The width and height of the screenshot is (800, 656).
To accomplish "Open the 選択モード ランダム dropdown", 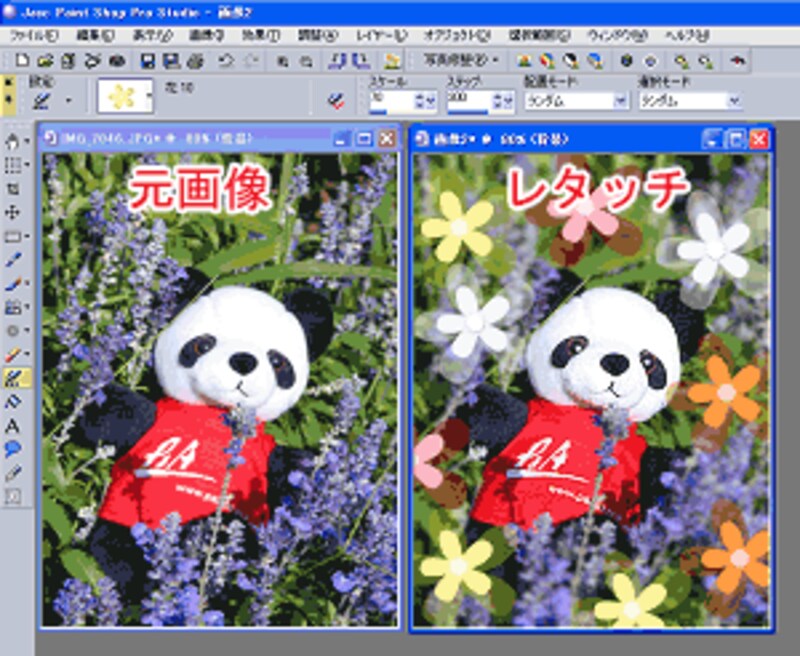I will click(734, 101).
